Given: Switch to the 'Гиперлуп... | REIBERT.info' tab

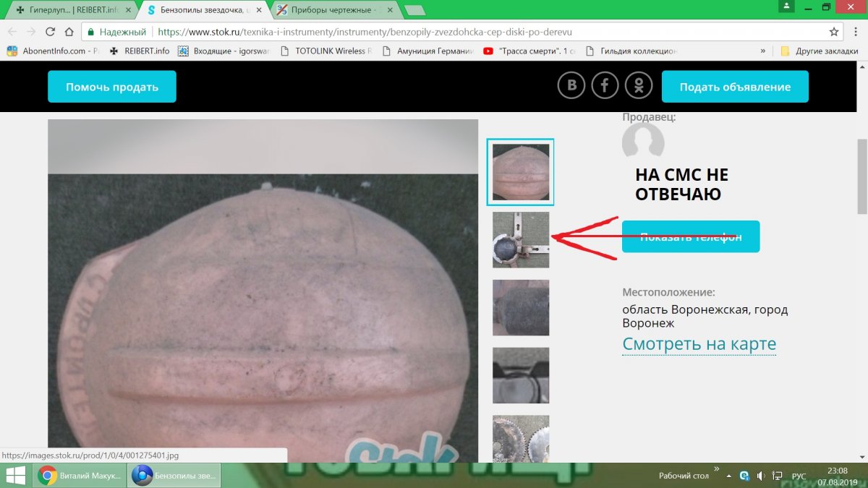Looking at the screenshot, I should coord(72,10).
